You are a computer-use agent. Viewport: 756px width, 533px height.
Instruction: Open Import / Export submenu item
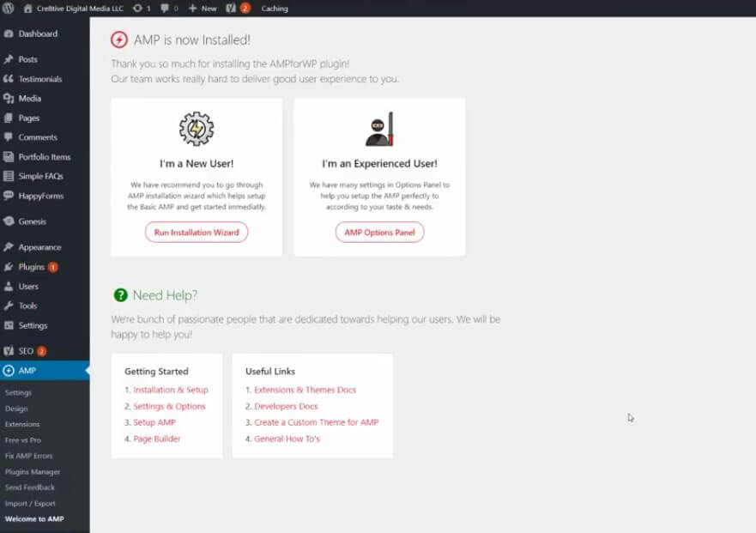pyautogui.click(x=30, y=503)
